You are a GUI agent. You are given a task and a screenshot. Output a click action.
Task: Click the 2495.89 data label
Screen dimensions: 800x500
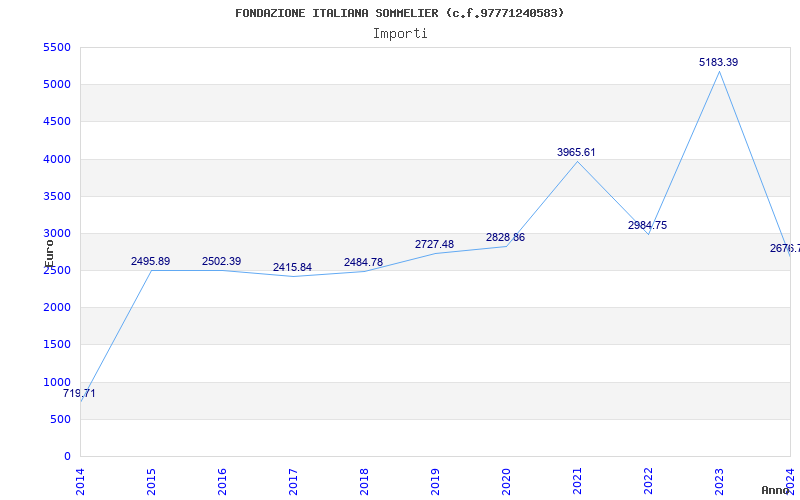coord(151,261)
